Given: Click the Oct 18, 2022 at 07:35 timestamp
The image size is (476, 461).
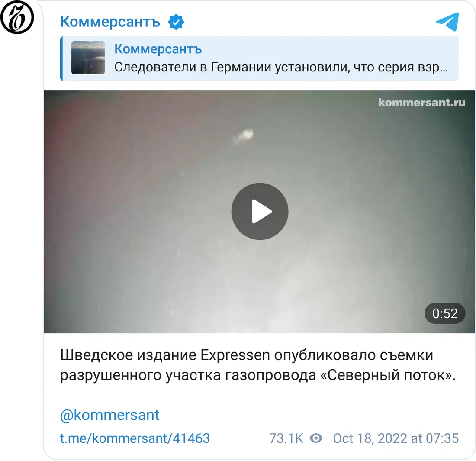Looking at the screenshot, I should (x=396, y=438).
